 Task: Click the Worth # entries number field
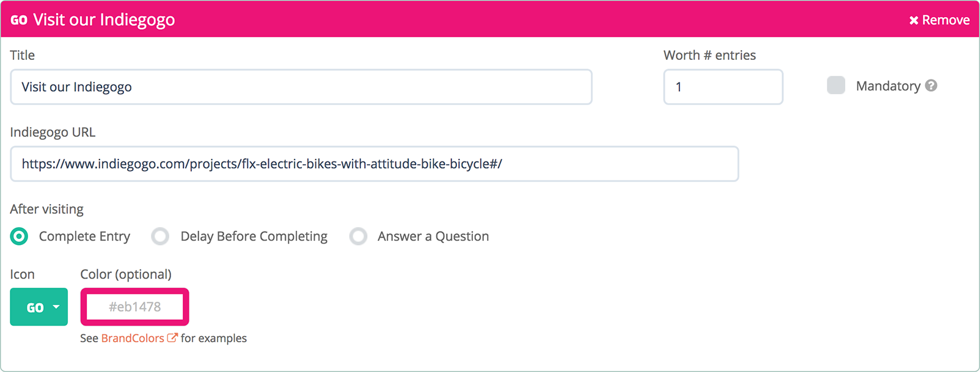point(723,87)
